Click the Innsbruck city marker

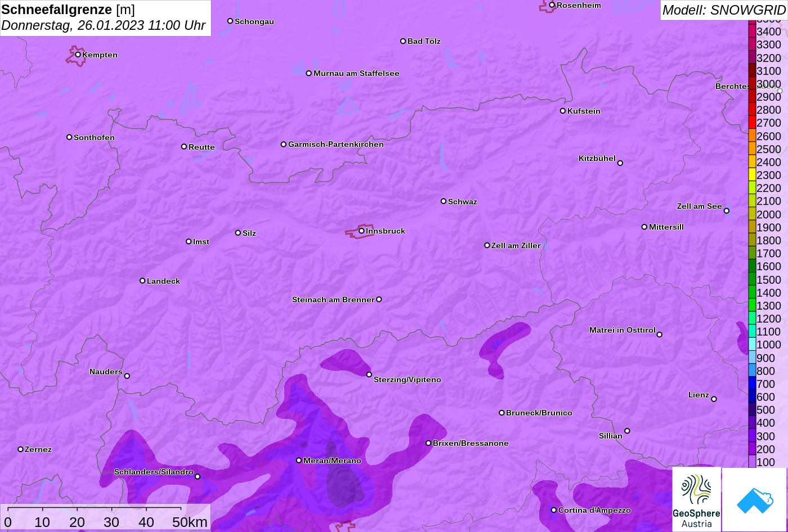tap(361, 231)
